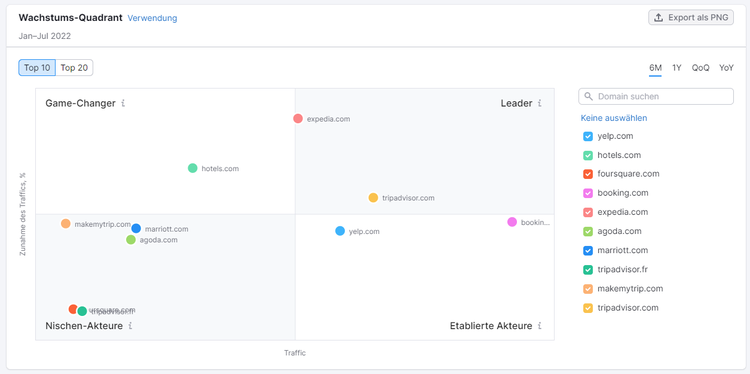Click the booking.com pink chart dot
The image size is (750, 374).
(512, 222)
